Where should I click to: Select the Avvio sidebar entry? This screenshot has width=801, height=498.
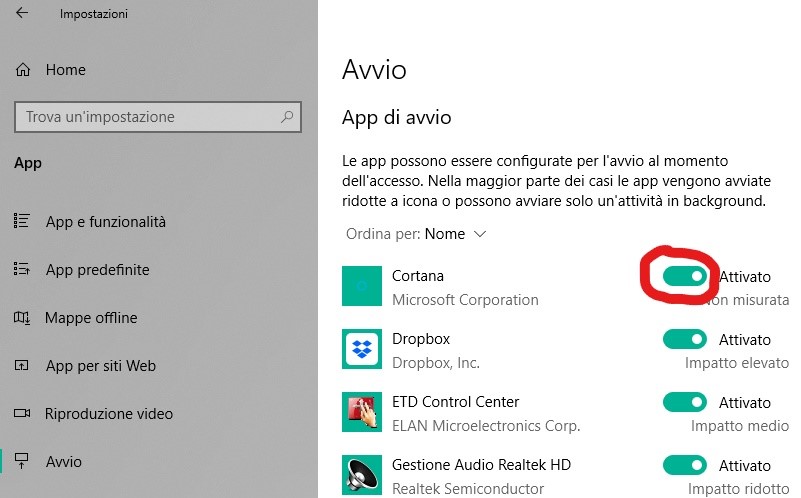tap(64, 462)
